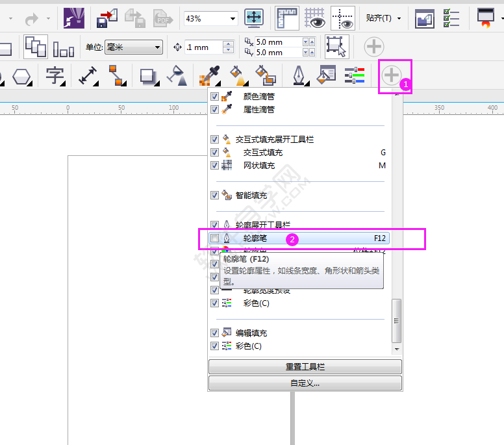
Task: Uncheck the 轮廓展开工具栏 checkbox
Action: pyautogui.click(x=215, y=224)
